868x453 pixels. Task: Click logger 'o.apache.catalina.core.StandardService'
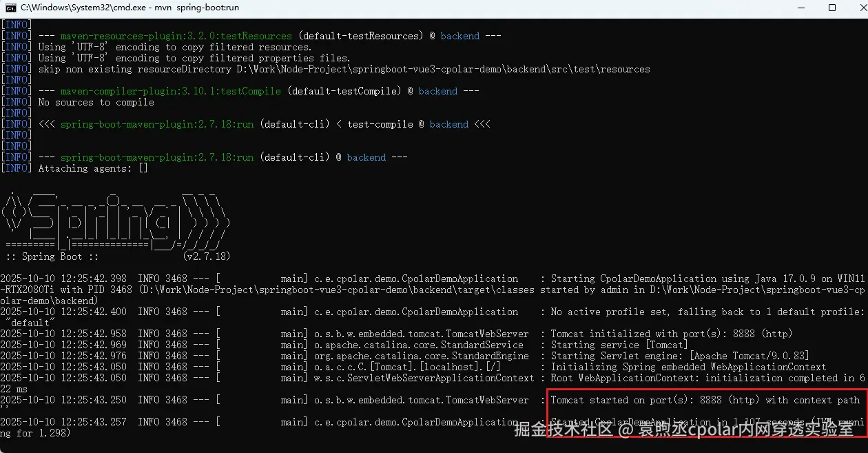click(x=419, y=345)
